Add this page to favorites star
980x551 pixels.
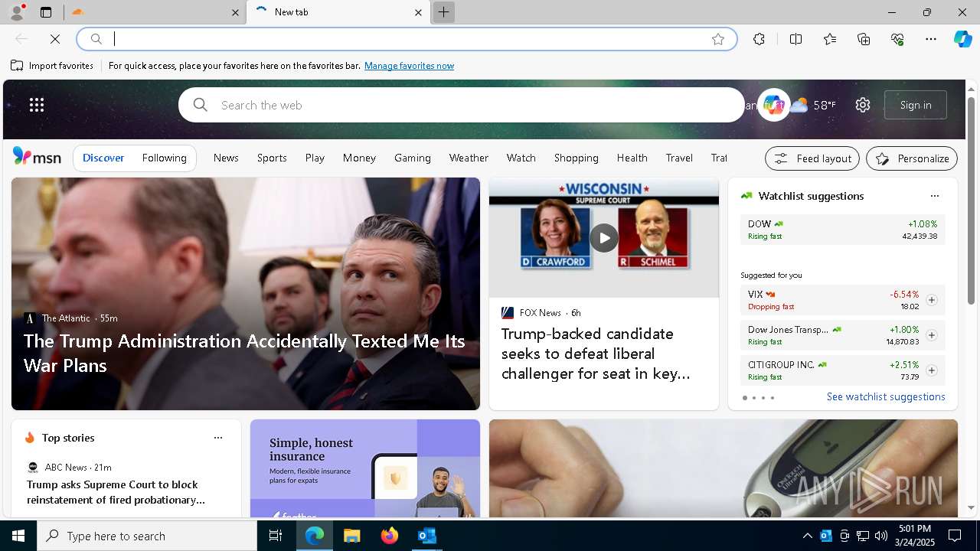pyautogui.click(x=718, y=39)
